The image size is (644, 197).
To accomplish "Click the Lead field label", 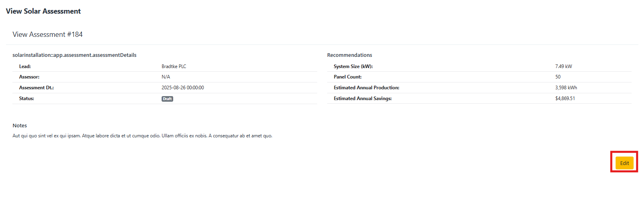I will (x=25, y=66).
